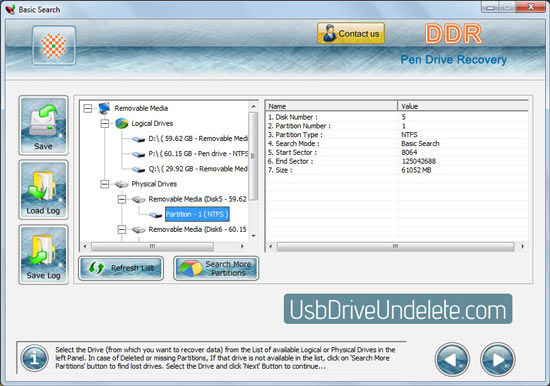
Task: Click the Physical Drives tree label
Action: [154, 184]
